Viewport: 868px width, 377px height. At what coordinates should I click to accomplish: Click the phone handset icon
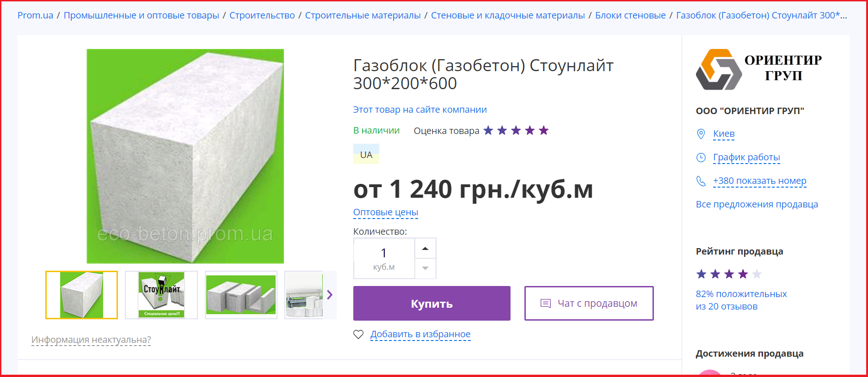pos(701,181)
